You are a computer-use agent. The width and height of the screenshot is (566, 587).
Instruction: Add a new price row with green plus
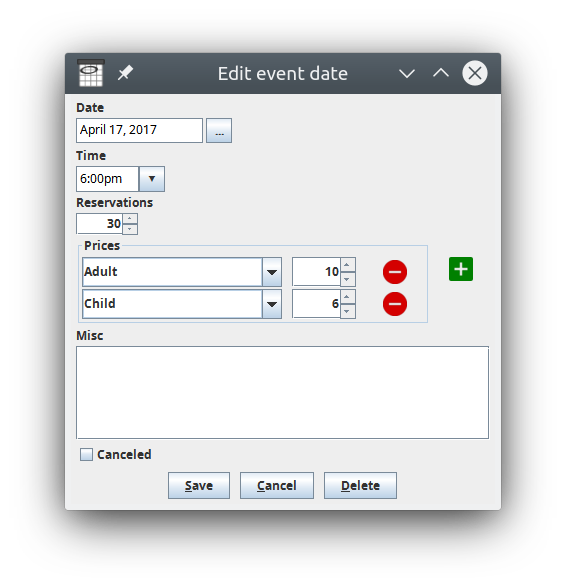pos(461,269)
